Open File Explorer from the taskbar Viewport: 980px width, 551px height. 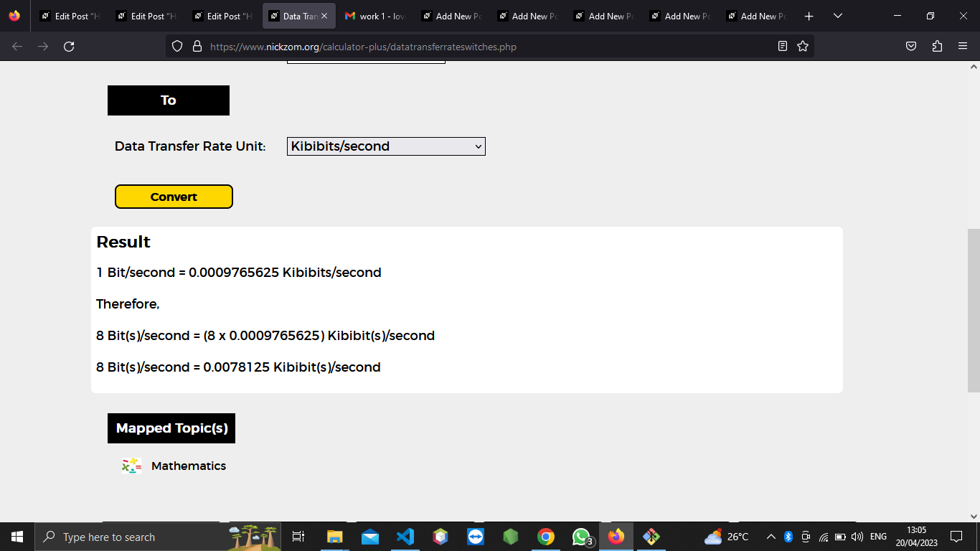[x=335, y=537]
